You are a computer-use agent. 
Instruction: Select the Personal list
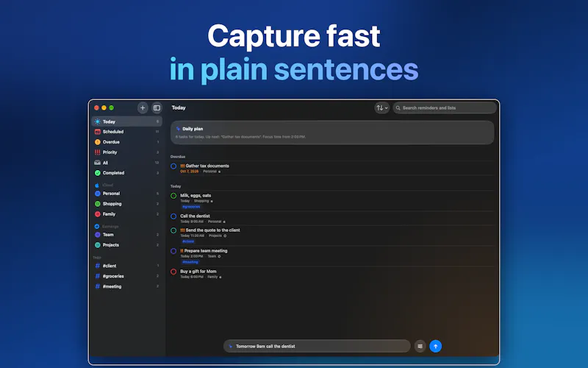(x=126, y=194)
